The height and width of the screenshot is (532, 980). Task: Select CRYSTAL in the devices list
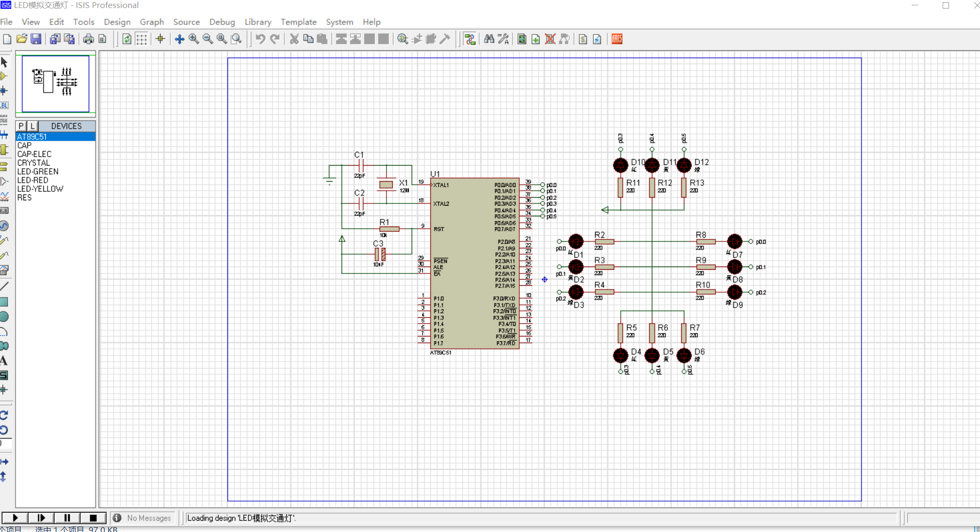click(x=33, y=163)
